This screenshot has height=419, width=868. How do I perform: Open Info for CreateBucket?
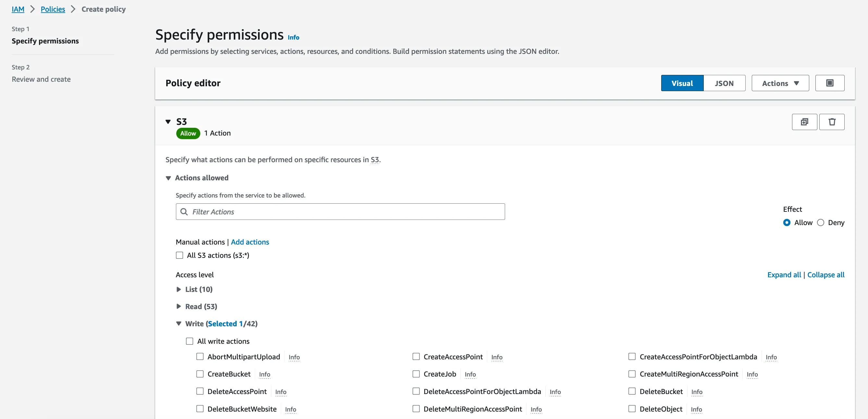tap(265, 375)
